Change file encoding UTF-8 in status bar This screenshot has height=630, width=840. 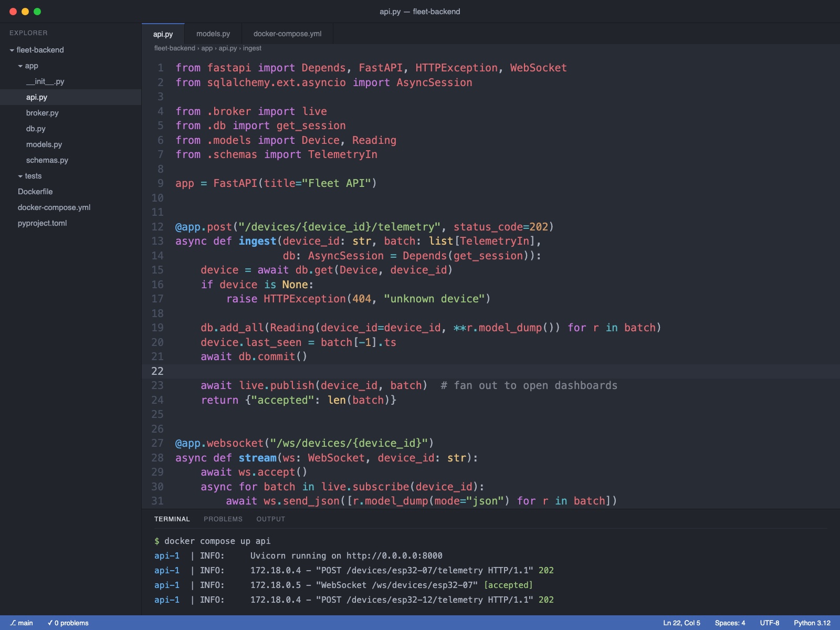pyautogui.click(x=770, y=623)
